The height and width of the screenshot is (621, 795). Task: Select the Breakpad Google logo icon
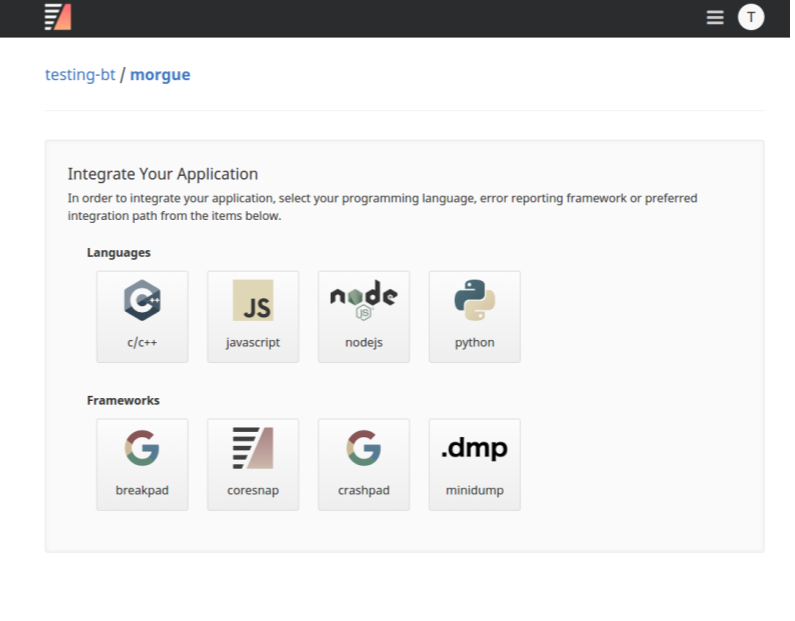click(x=142, y=449)
